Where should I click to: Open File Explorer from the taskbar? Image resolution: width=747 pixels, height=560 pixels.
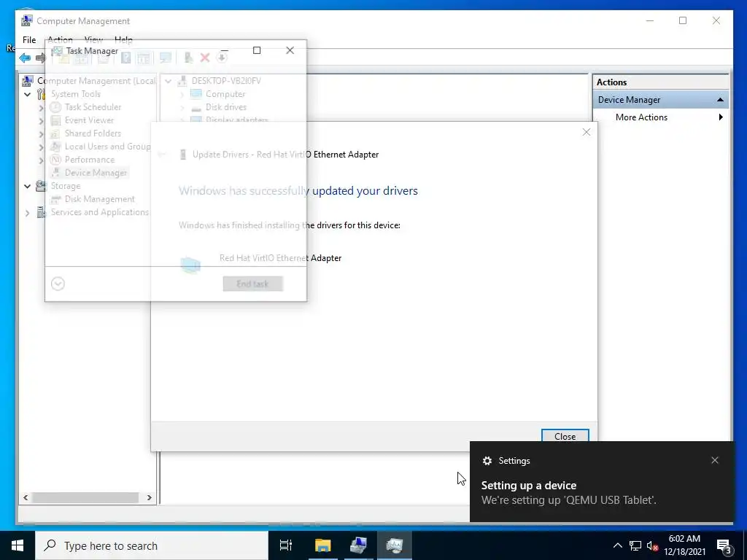tap(322, 545)
